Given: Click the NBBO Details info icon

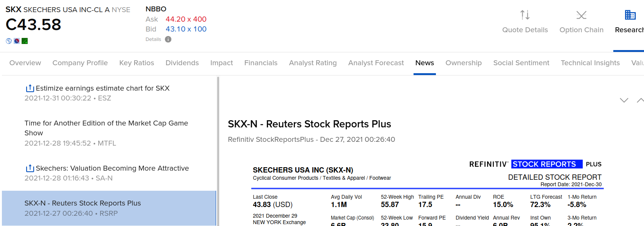Looking at the screenshot, I should (168, 39).
